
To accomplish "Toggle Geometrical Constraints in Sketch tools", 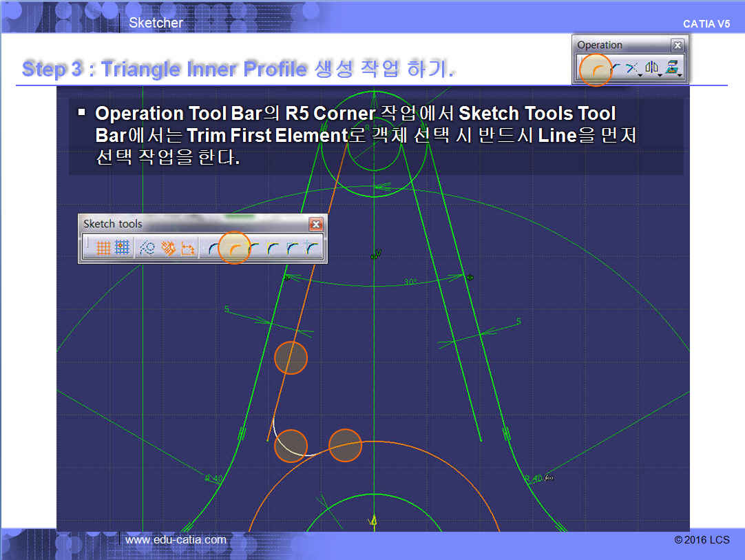I will coord(168,249).
